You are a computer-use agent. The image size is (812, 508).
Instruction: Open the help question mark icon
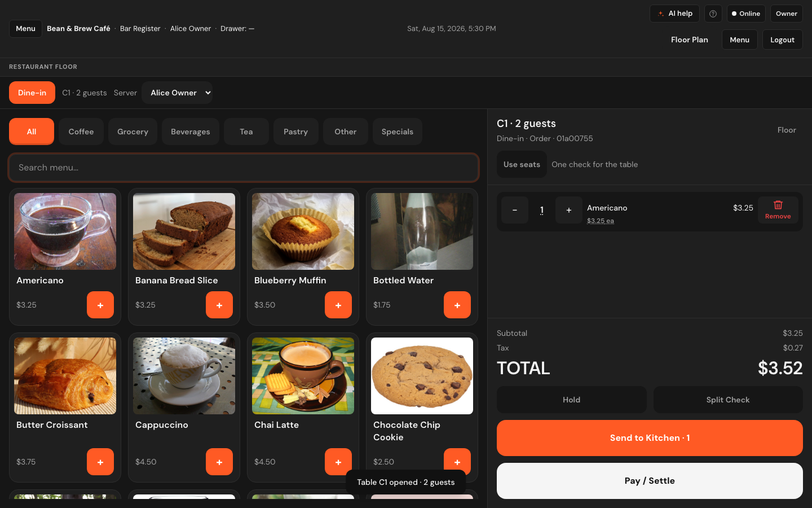[x=713, y=14]
